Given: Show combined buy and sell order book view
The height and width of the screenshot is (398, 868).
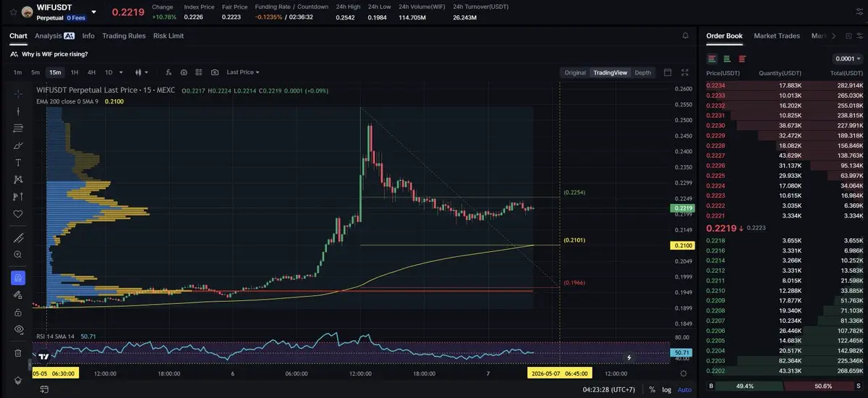Looking at the screenshot, I should 712,59.
